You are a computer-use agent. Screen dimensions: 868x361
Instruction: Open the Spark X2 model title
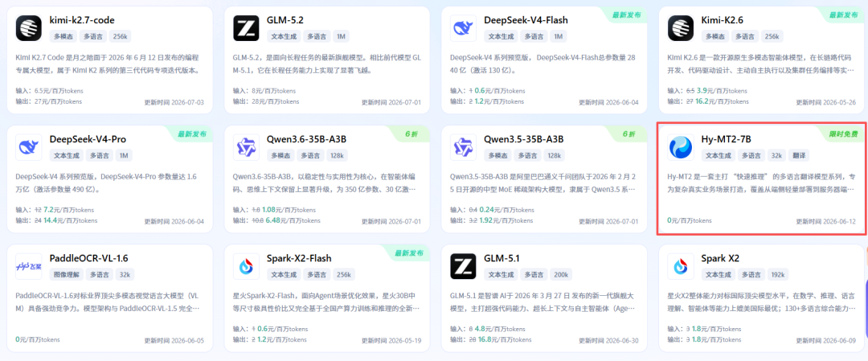(x=720, y=259)
